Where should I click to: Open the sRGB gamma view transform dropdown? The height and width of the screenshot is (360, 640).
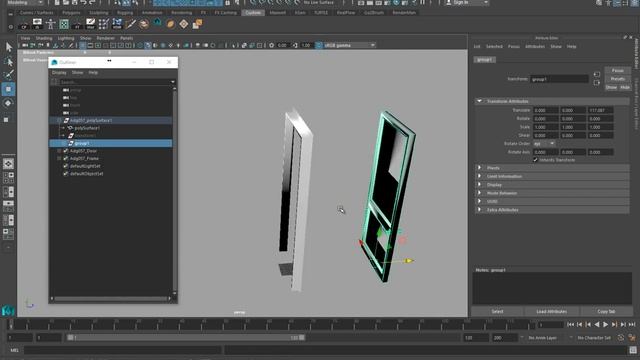(x=349, y=45)
